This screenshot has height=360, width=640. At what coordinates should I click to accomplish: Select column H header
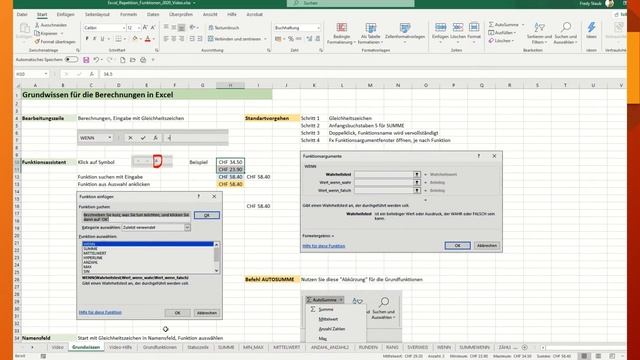click(230, 85)
